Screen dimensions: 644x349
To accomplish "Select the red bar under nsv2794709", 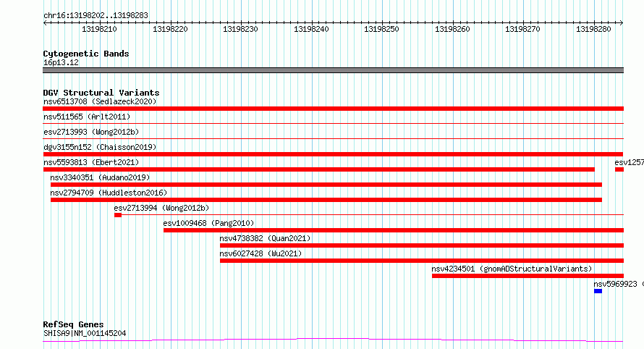I will (x=326, y=200).
